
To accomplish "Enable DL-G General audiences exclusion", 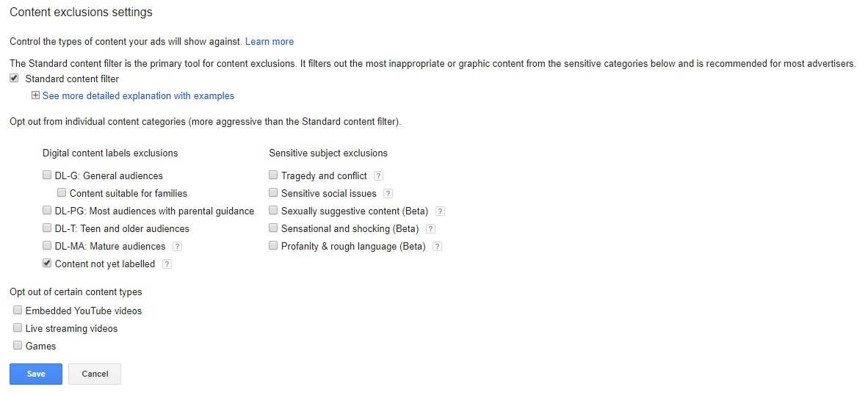I will click(47, 176).
